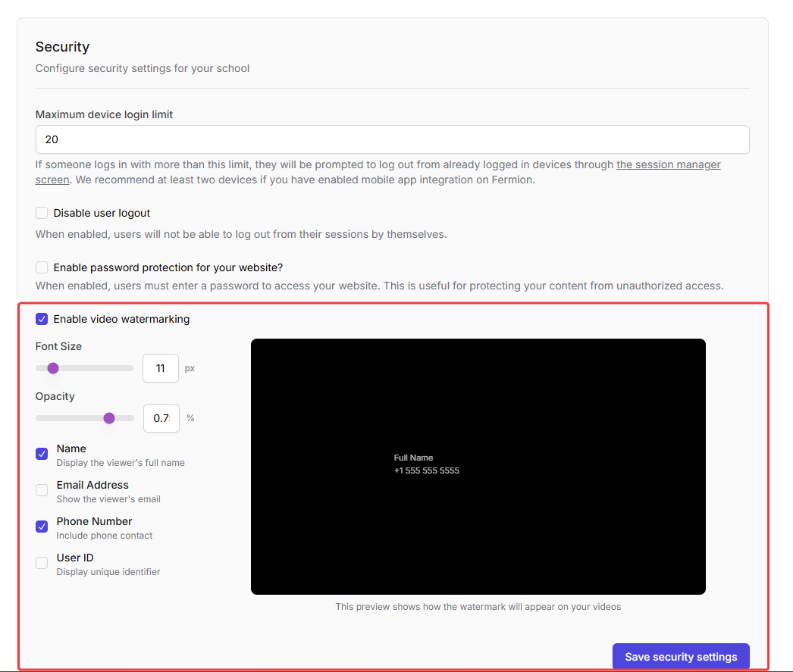
Task: Click the Maximum device login limit field
Action: pos(392,139)
